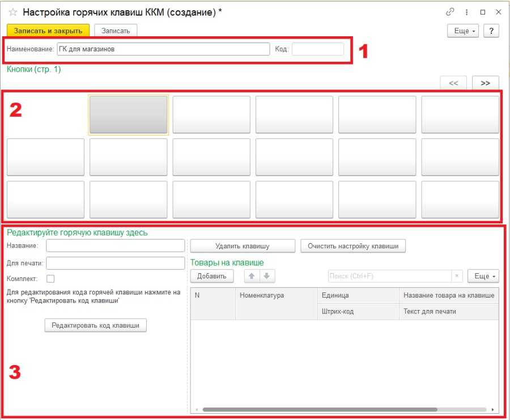This screenshot has width=510, height=420.
Task: Go to next page of hotkey buttons
Action: tap(485, 83)
